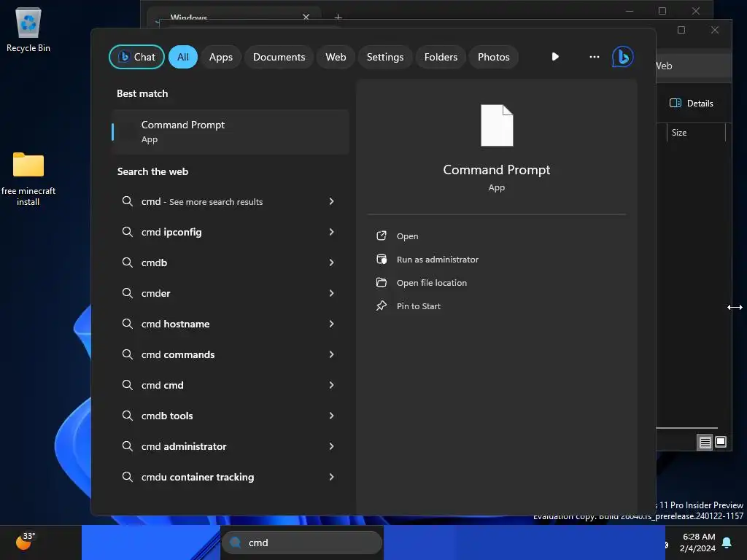Open the notification bell in system tray
Image resolution: width=747 pixels, height=560 pixels.
(x=727, y=542)
